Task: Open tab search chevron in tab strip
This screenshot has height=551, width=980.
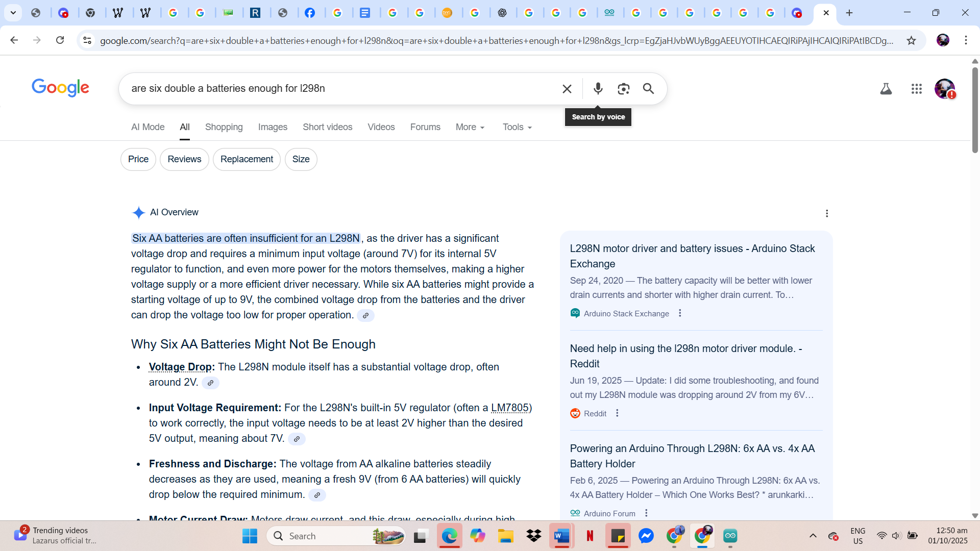Action: (x=13, y=13)
